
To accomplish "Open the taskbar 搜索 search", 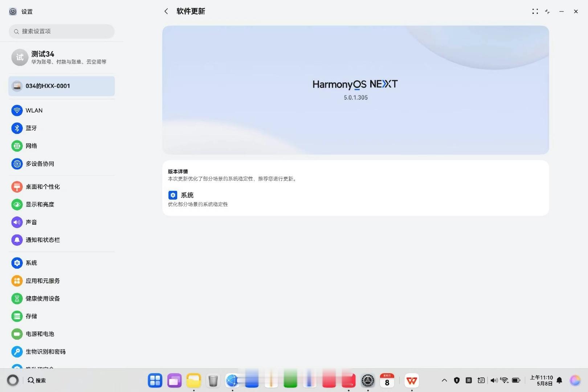I will coord(37,380).
